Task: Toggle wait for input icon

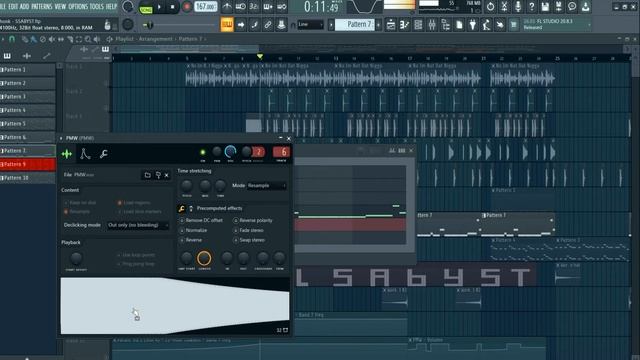Action: pyautogui.click(x=241, y=7)
